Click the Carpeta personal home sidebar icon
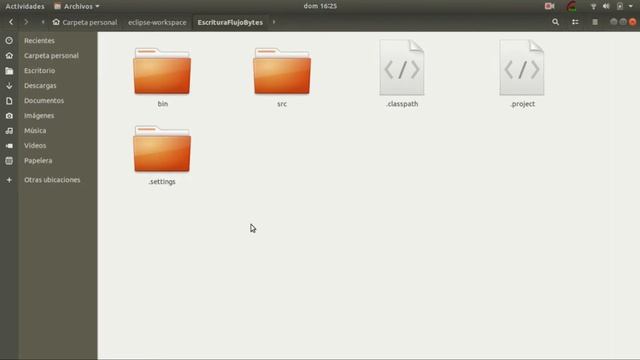This screenshot has height=360, width=640. tap(9, 56)
